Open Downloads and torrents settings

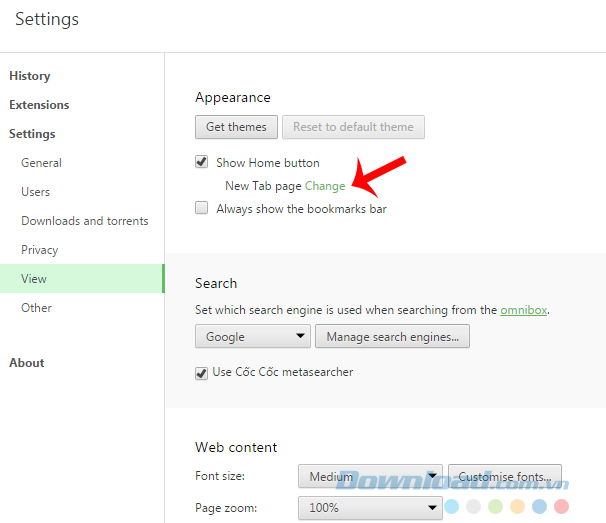[x=84, y=221]
